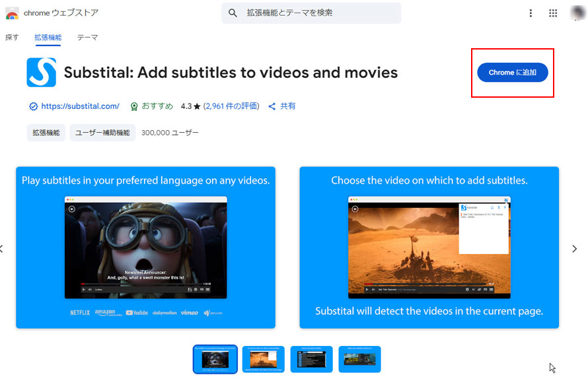
Task: Select the third screenshot thumbnail
Action: [x=311, y=359]
